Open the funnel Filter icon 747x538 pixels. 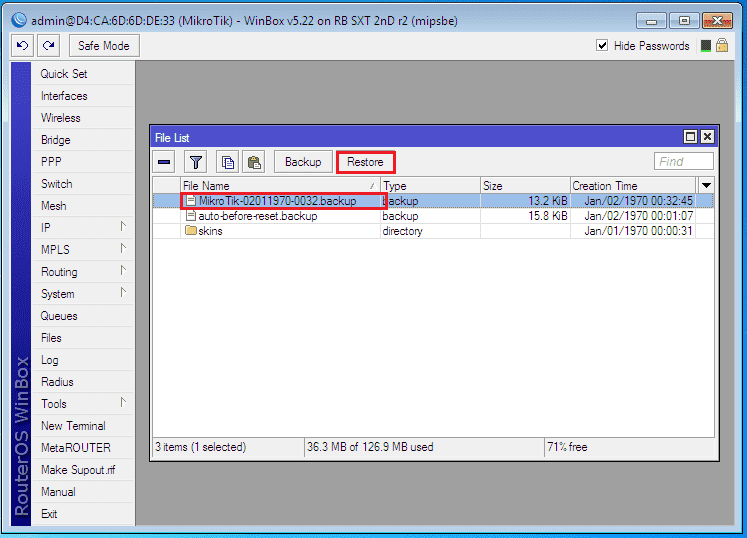196,162
